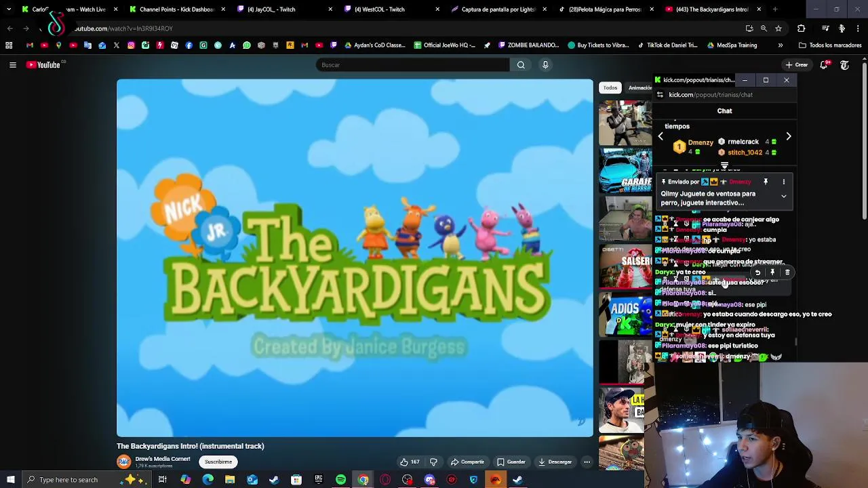
Task: Select the Animación filter chip
Action: pos(638,88)
